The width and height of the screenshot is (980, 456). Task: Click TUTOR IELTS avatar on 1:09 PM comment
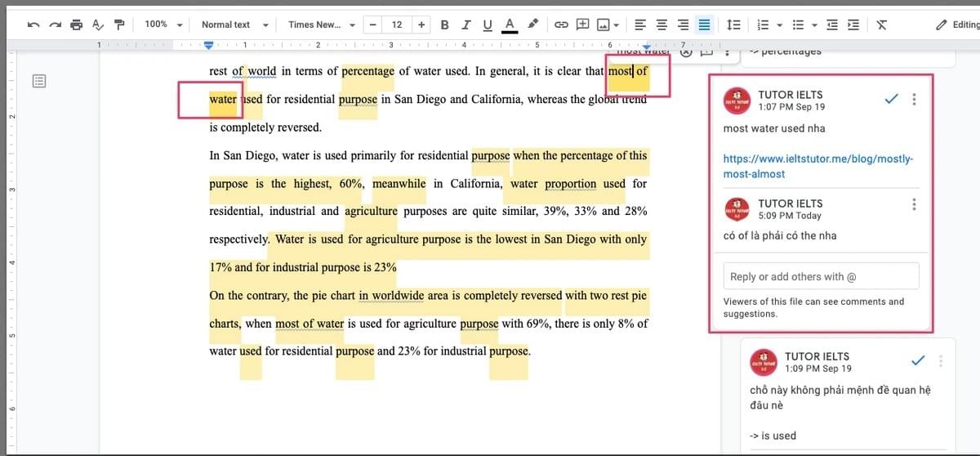tap(764, 362)
